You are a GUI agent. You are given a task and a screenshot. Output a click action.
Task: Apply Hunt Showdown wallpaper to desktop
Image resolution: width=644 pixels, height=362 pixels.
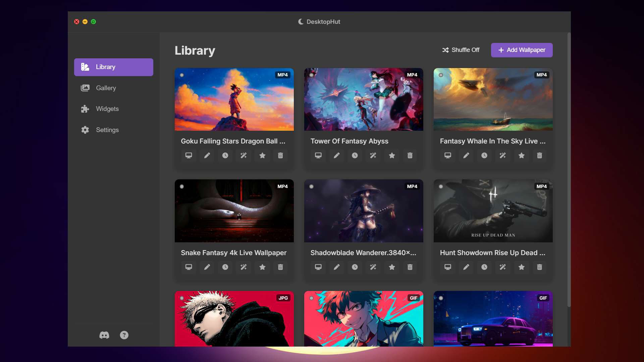coord(447,267)
